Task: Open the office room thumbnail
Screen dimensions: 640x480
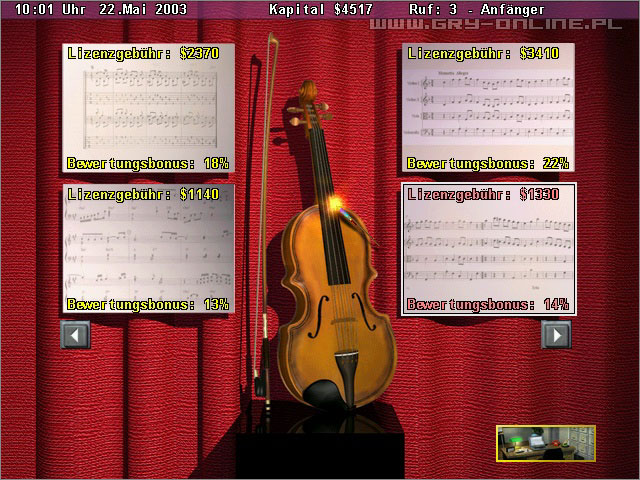Action: click(546, 443)
